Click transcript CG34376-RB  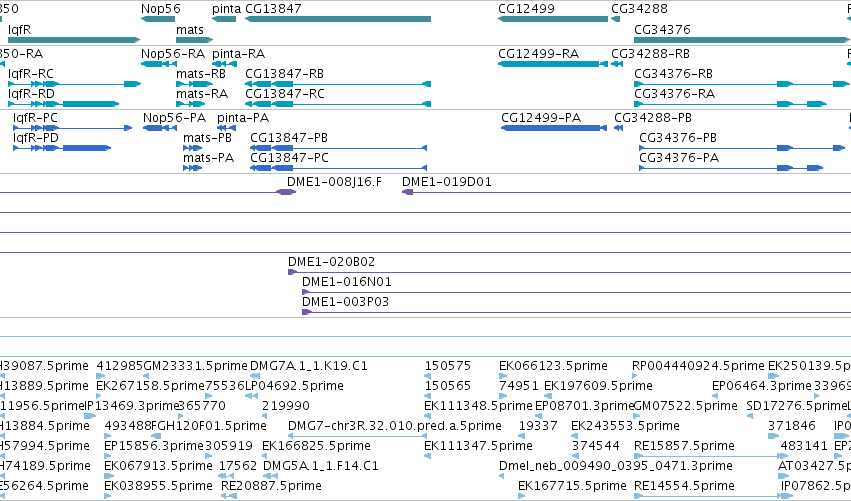click(x=741, y=84)
